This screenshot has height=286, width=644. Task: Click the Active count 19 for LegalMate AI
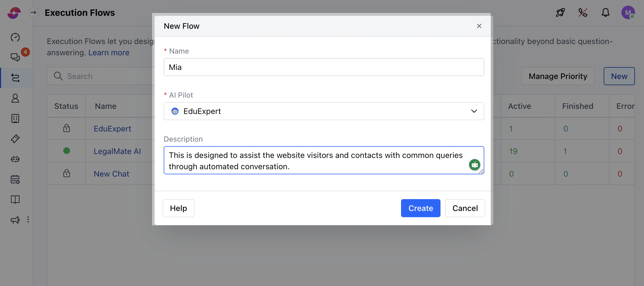[513, 151]
